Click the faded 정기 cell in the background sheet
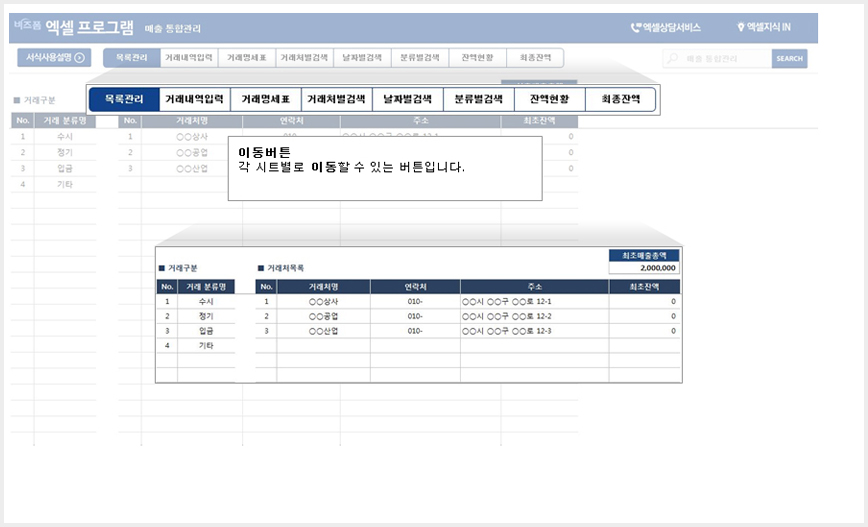 65,152
